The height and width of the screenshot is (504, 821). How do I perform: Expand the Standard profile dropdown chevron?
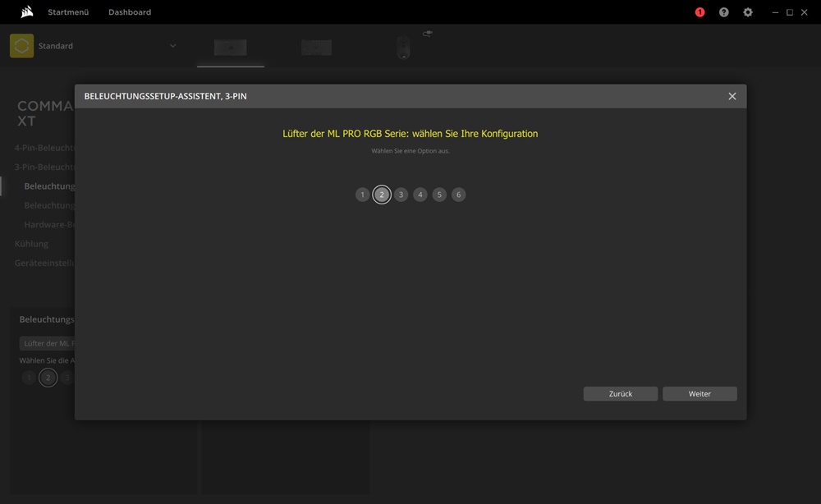click(172, 46)
